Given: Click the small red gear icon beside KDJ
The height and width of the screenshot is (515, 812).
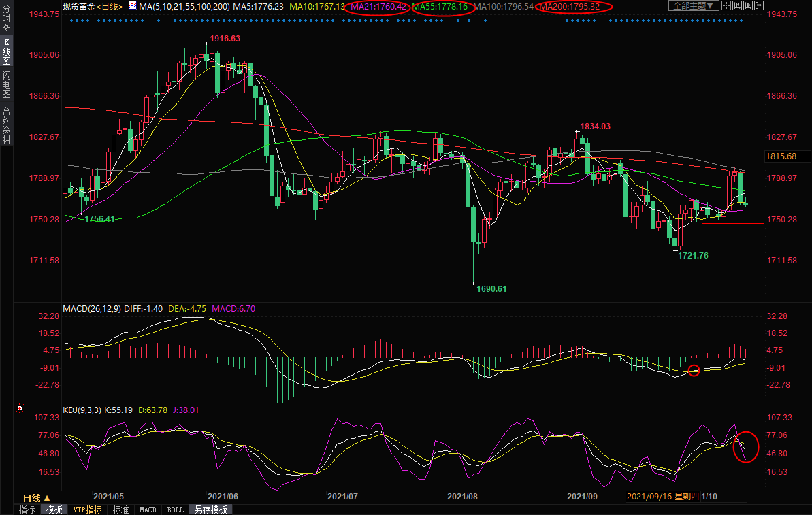Looking at the screenshot, I should tap(20, 409).
